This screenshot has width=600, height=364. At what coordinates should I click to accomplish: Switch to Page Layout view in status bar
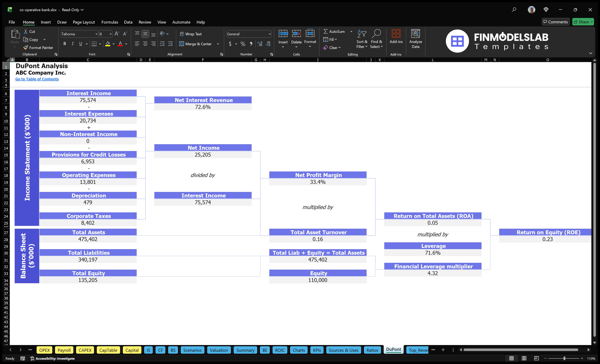pos(524,358)
